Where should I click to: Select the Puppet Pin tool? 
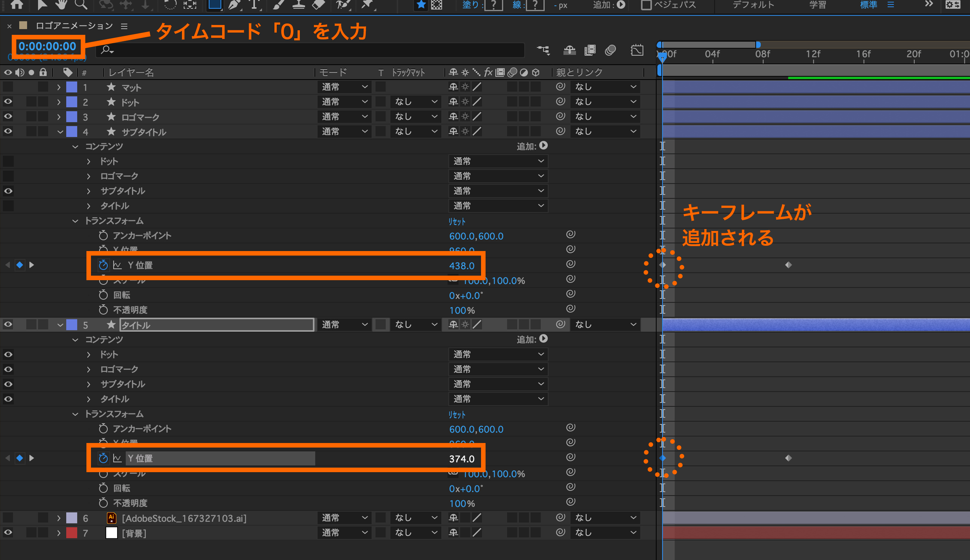click(368, 5)
